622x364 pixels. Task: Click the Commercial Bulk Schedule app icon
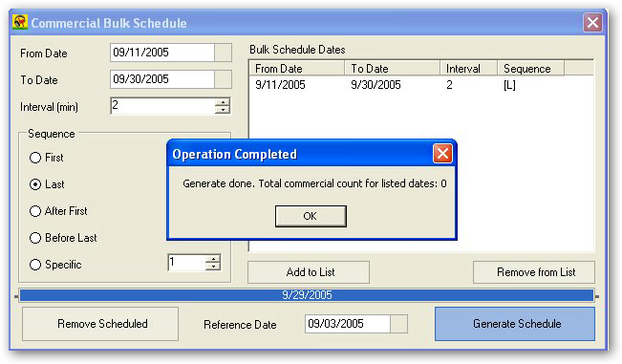pyautogui.click(x=19, y=22)
